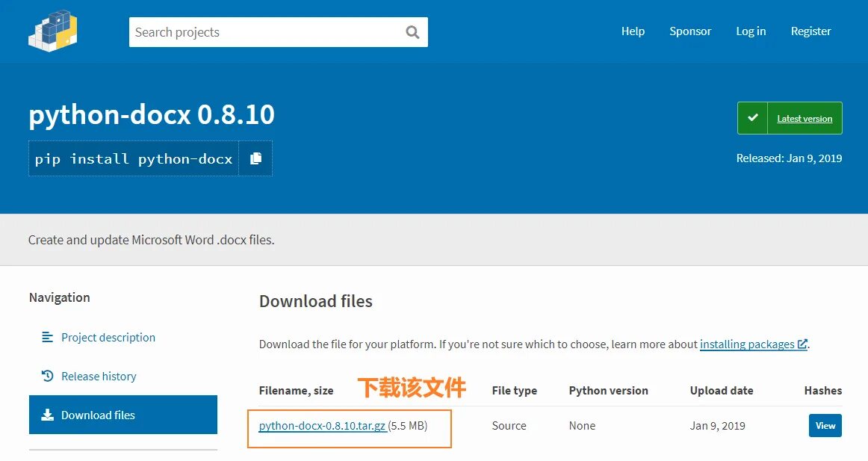Click the Upload date column header
This screenshot has height=461, width=868.
point(722,390)
